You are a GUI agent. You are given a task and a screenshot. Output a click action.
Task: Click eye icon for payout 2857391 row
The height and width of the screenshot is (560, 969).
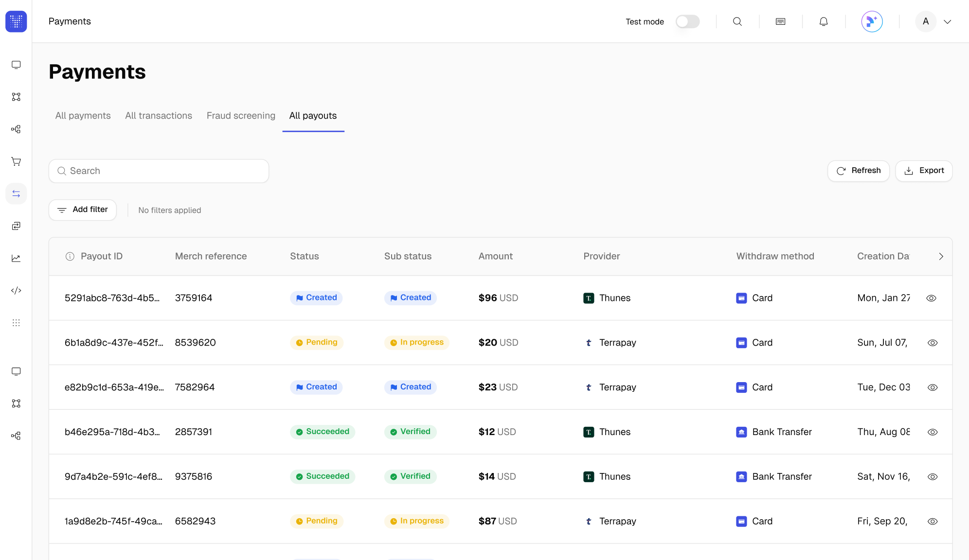point(932,432)
